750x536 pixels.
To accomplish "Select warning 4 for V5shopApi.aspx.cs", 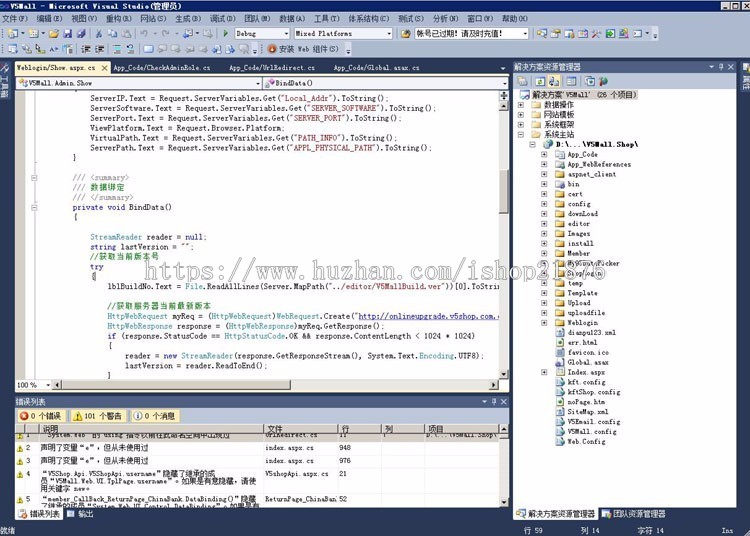I will point(257,481).
